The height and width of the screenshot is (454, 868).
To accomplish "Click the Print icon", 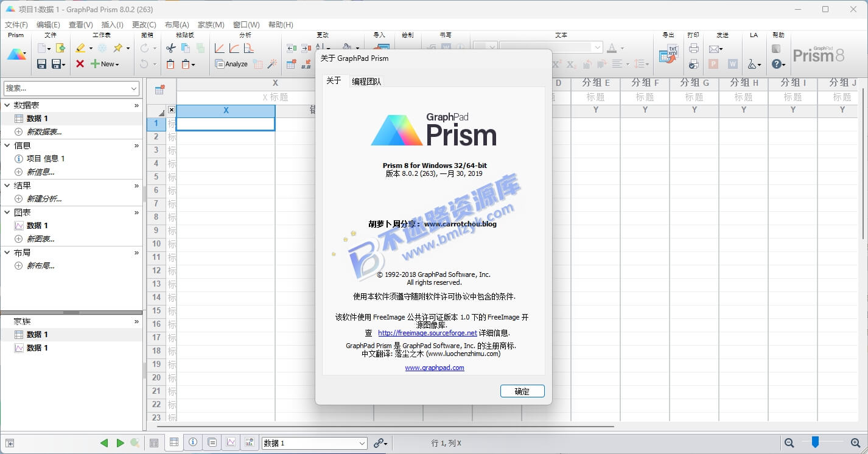I will point(693,49).
